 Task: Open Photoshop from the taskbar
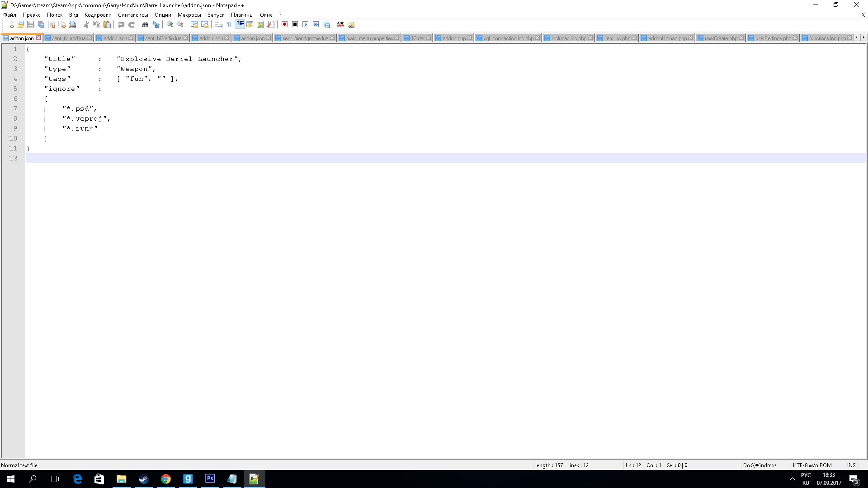pyautogui.click(x=210, y=479)
